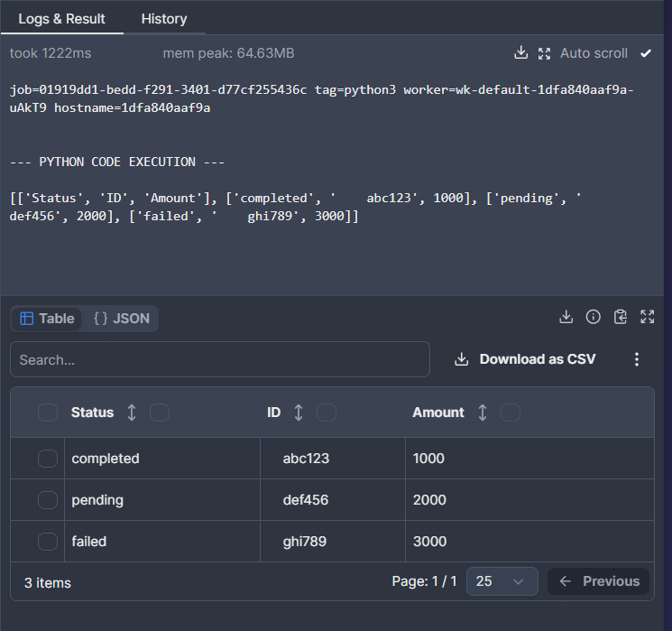Download the result with the result toolbar icon
672x631 pixels.
coord(566,317)
